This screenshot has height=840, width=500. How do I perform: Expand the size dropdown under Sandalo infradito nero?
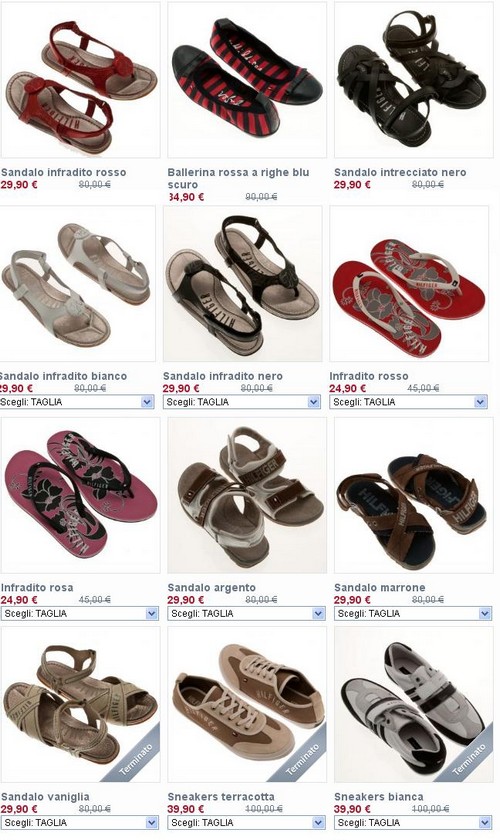[242, 402]
